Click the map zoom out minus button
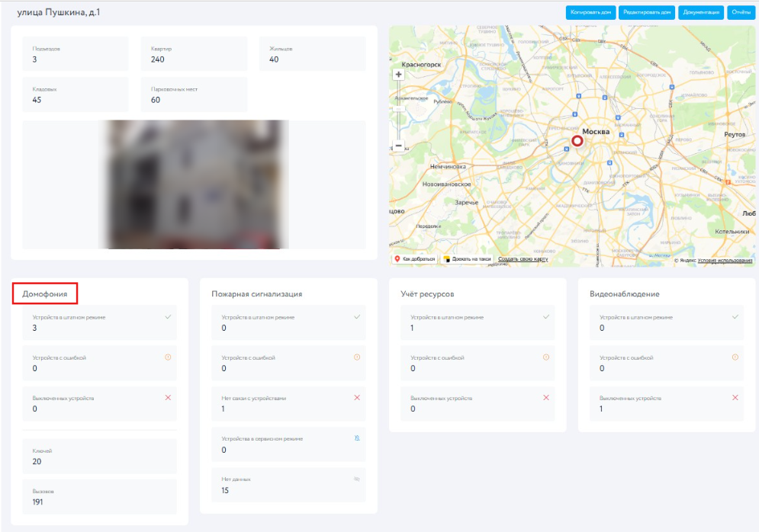759x532 pixels. point(398,145)
